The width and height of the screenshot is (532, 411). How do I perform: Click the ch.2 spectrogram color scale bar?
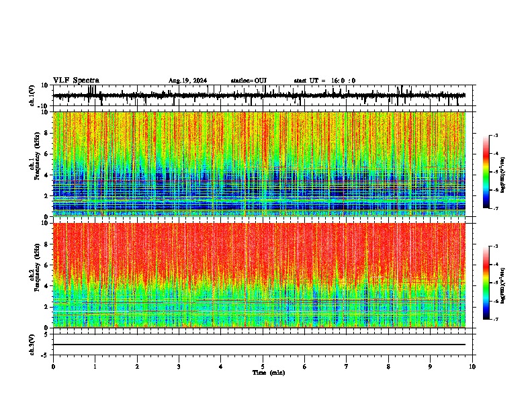pos(486,283)
